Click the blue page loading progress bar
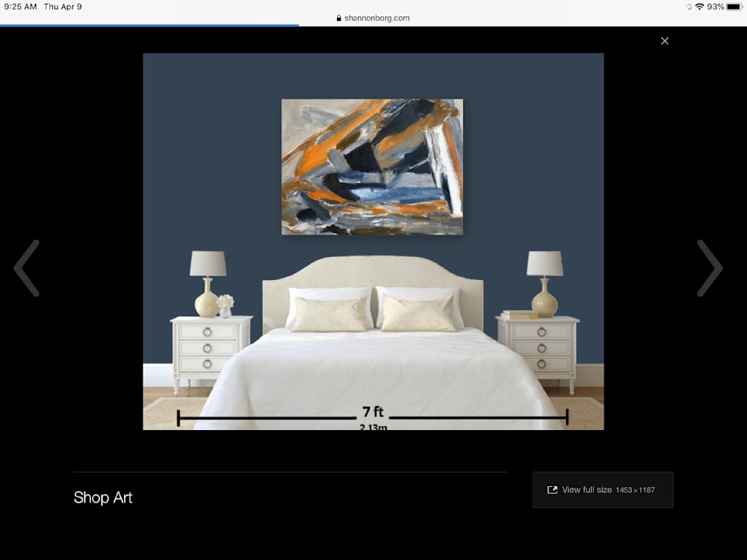747x560 pixels. (149, 25)
